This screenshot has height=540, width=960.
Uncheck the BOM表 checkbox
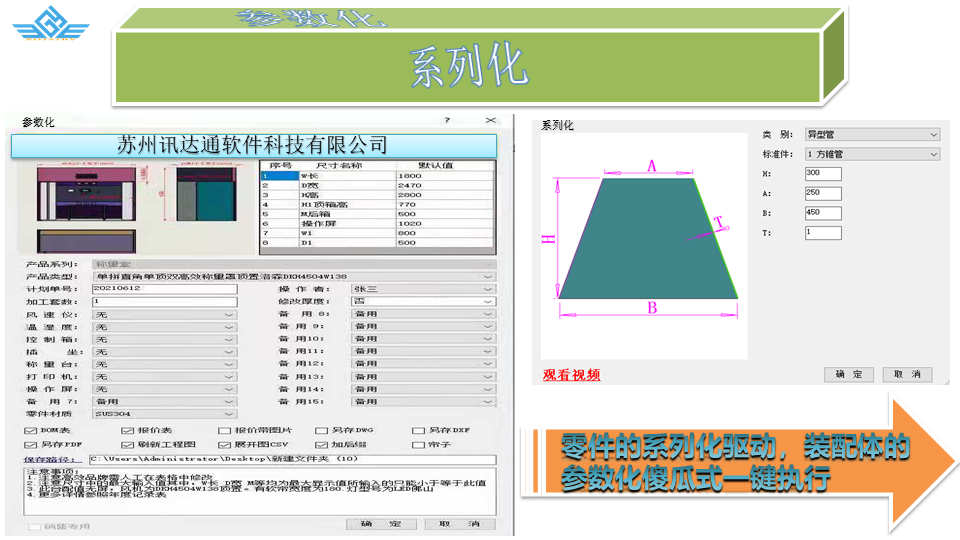30,431
